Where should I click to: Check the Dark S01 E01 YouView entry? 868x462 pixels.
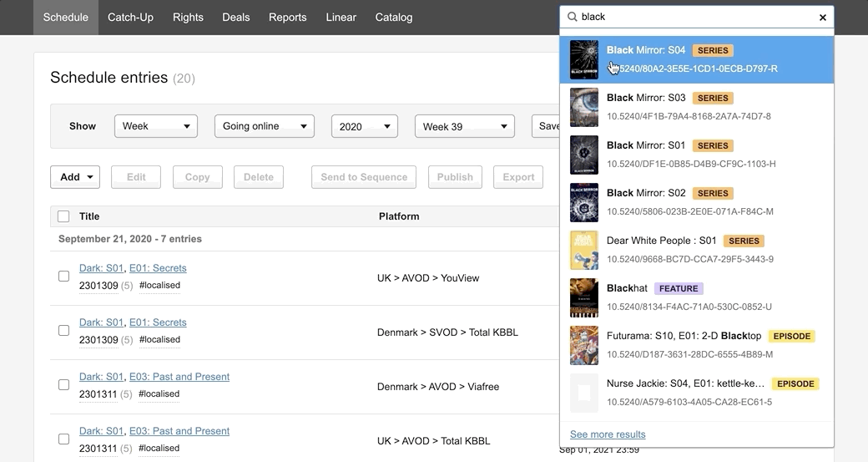63,276
